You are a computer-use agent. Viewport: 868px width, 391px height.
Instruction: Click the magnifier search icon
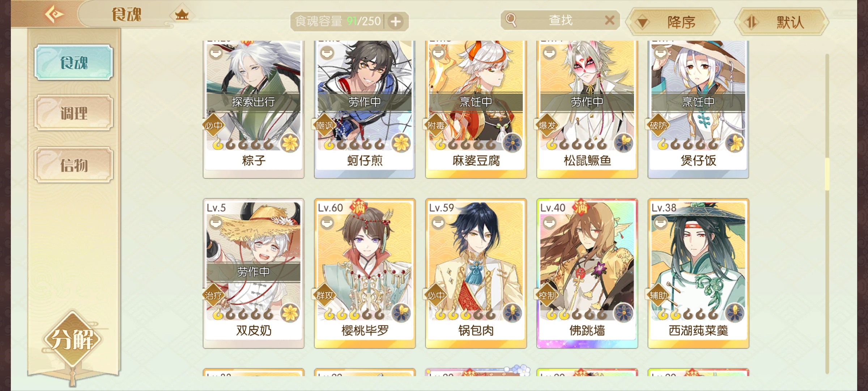(x=511, y=20)
